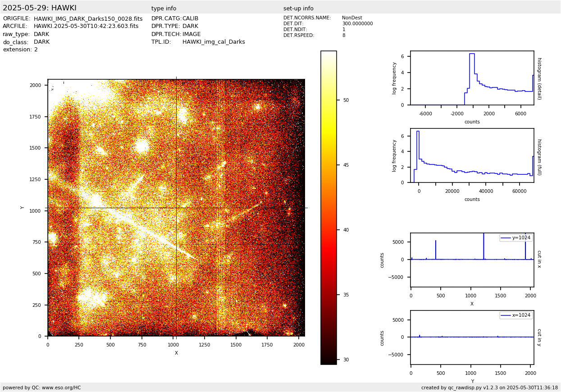Open the histogram (full) plot
The width and height of the screenshot is (561, 392).
pos(472,155)
